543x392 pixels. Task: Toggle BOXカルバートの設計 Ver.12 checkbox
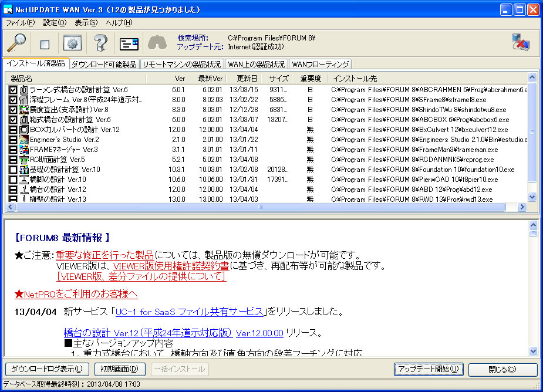13,130
